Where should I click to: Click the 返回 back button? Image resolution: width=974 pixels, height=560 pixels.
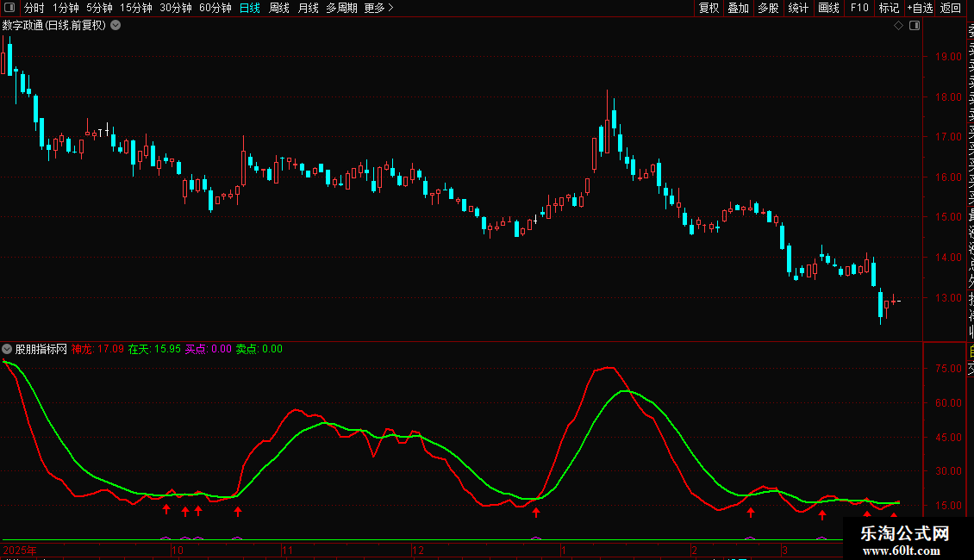(x=951, y=8)
